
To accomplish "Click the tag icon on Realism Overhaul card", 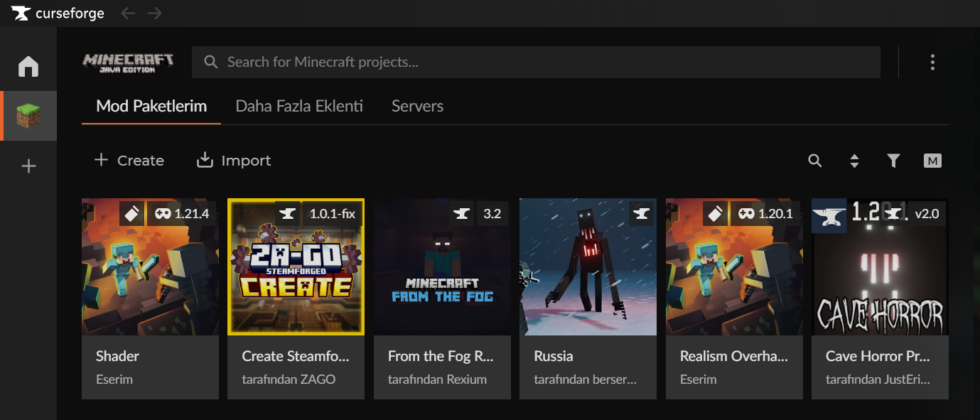I will pyautogui.click(x=716, y=213).
